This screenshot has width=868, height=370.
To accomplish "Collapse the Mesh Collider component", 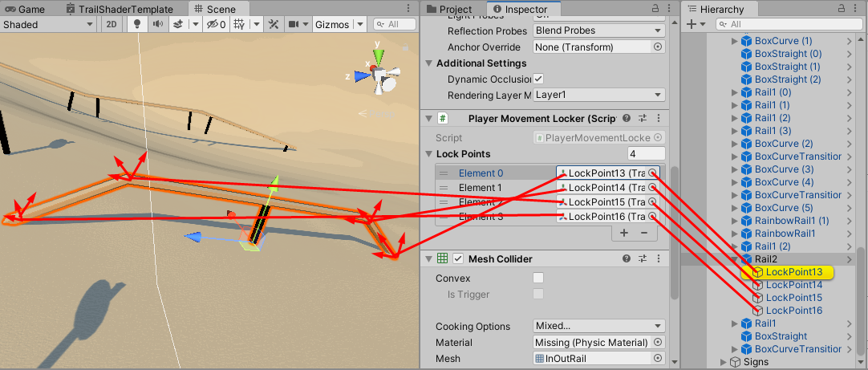I will [x=428, y=258].
